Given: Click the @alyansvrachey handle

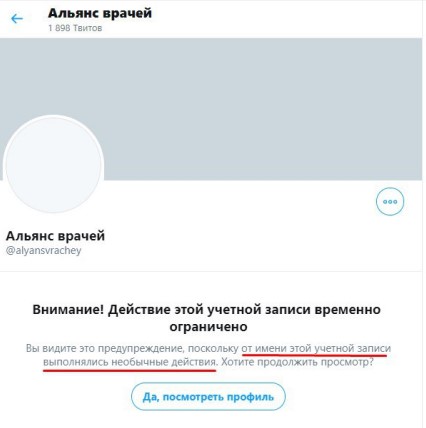Looking at the screenshot, I should coord(44,251).
